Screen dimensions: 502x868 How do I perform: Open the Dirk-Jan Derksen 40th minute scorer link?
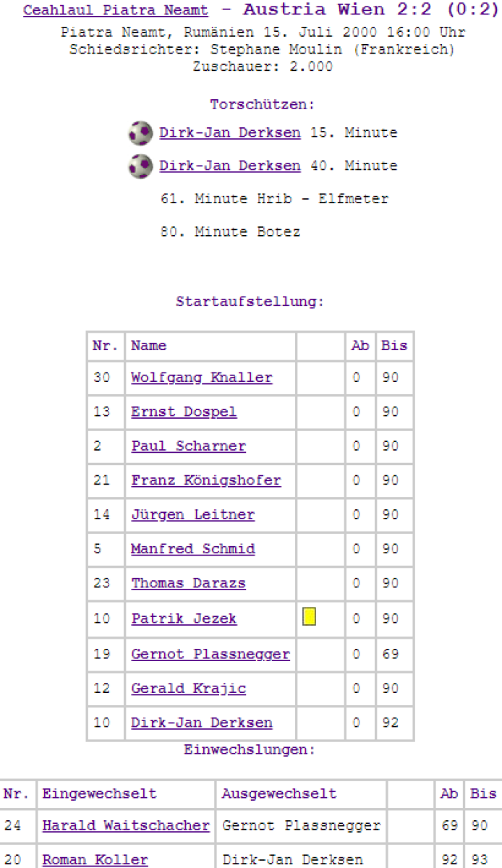[229, 166]
